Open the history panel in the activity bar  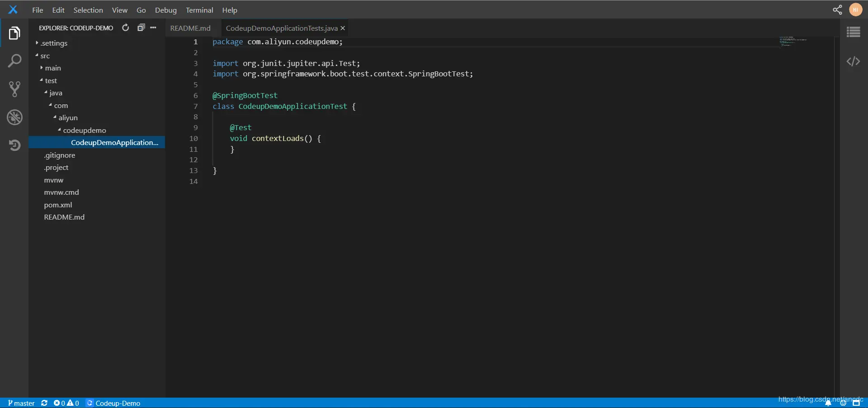[15, 145]
